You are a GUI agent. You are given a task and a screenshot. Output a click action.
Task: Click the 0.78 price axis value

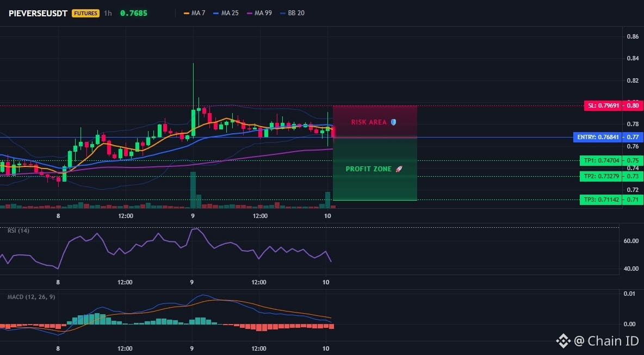coord(633,124)
